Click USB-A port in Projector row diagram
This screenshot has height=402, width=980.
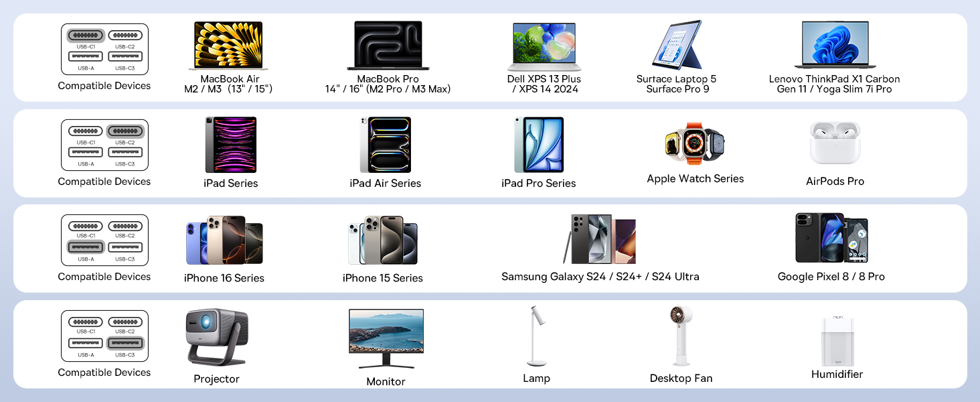pos(86,344)
